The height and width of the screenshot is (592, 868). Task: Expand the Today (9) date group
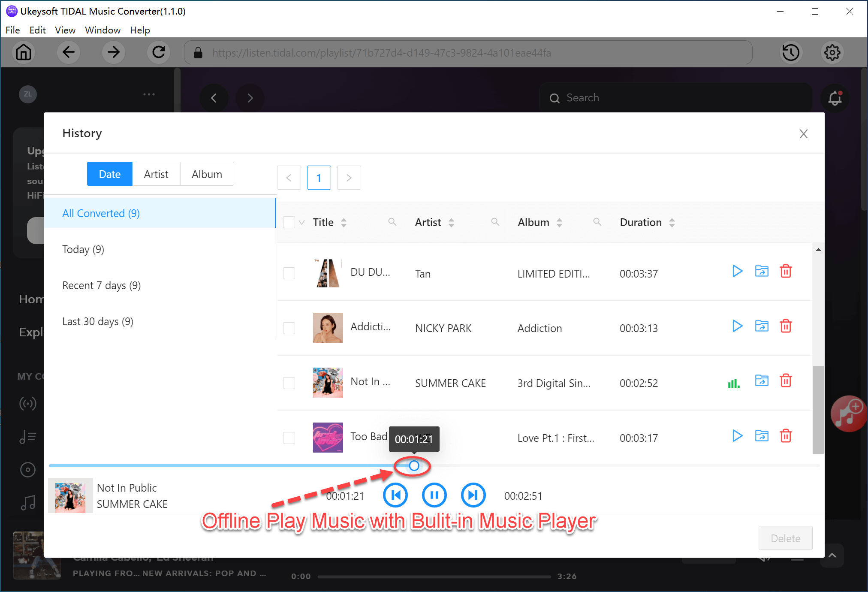click(84, 250)
